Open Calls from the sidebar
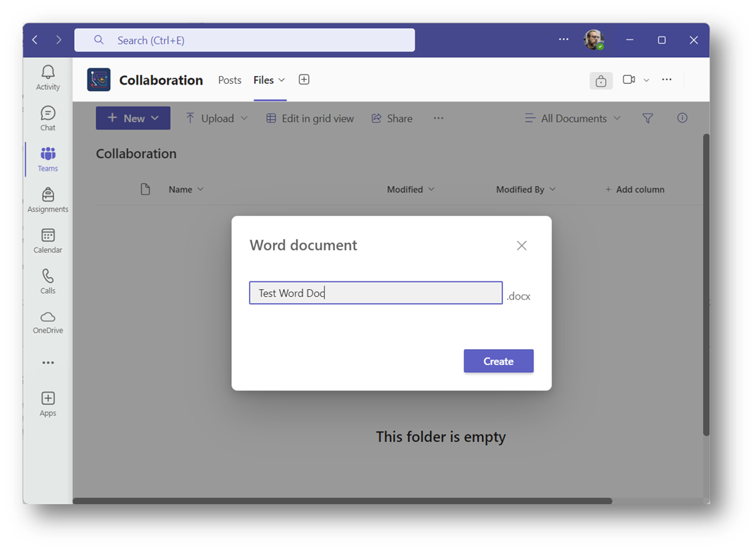Viewport: 756px width, 550px height. click(x=48, y=281)
